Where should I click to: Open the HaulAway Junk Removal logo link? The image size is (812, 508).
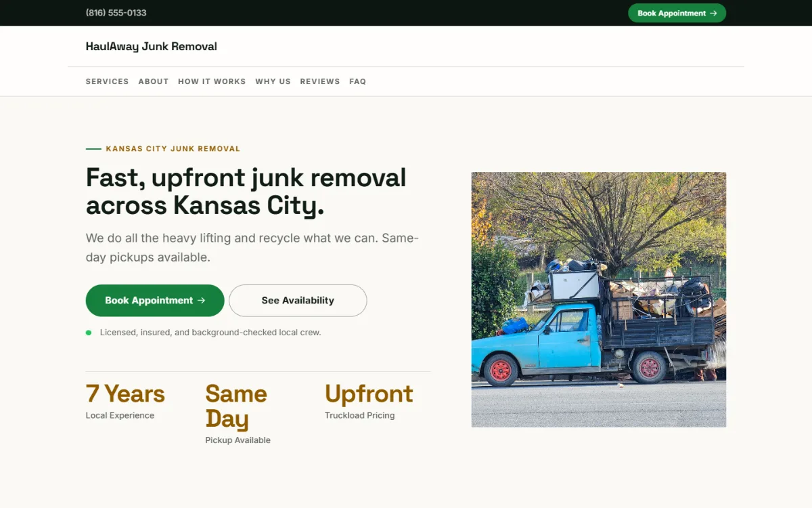tap(152, 47)
